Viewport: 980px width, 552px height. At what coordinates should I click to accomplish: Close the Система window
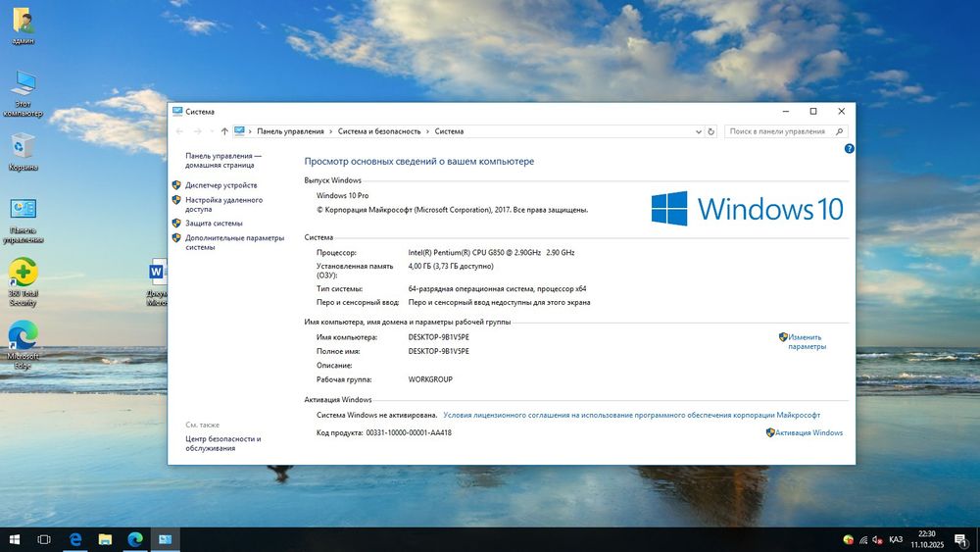[841, 111]
